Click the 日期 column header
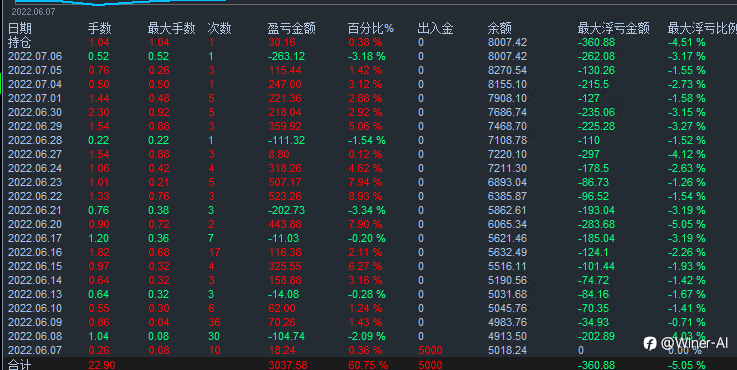 (20, 29)
